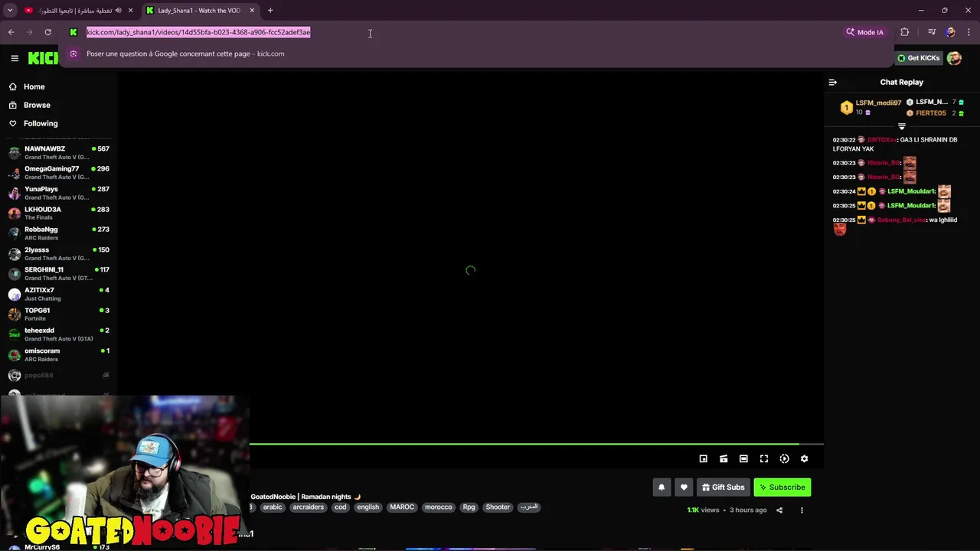The width and height of the screenshot is (980, 551).
Task: Click DRITOXxx username in chat replay
Action: click(x=881, y=140)
